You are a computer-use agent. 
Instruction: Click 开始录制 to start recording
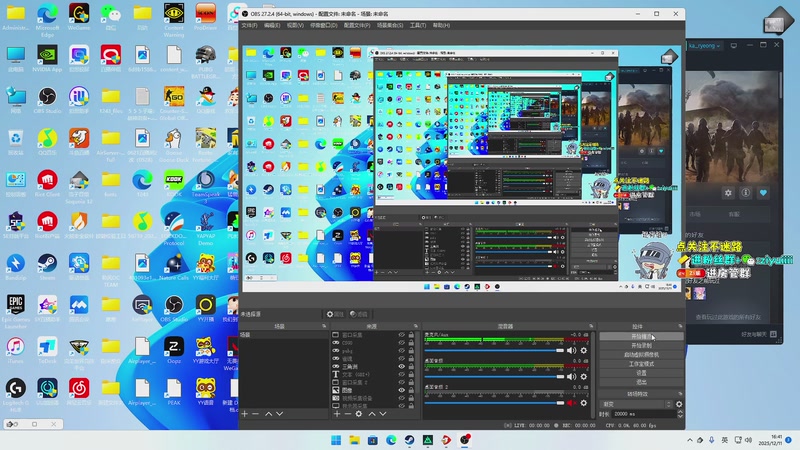tap(641, 345)
